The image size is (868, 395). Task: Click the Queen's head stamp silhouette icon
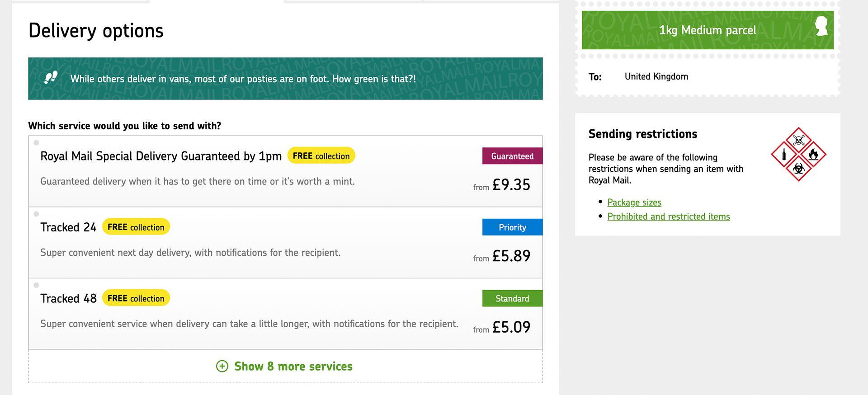(x=821, y=26)
